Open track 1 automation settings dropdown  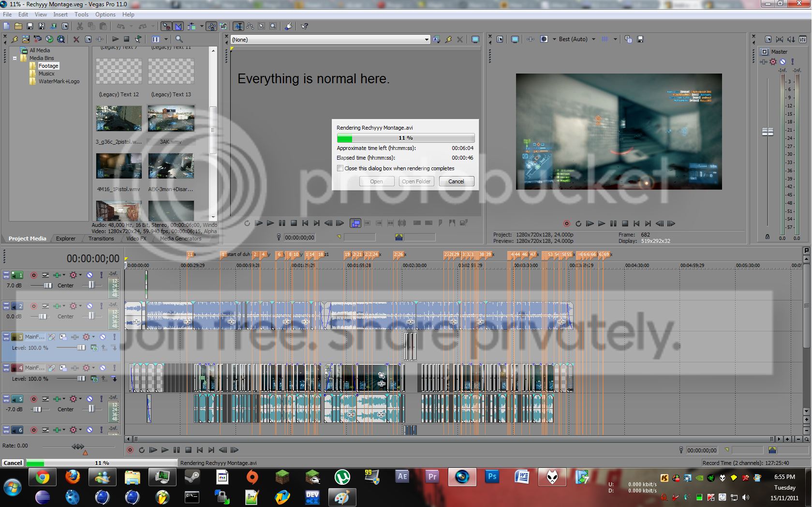[80, 275]
